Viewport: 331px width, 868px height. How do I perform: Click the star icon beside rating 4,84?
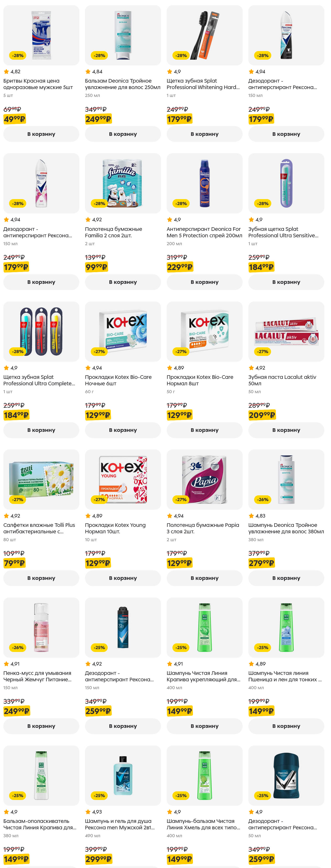coord(88,71)
